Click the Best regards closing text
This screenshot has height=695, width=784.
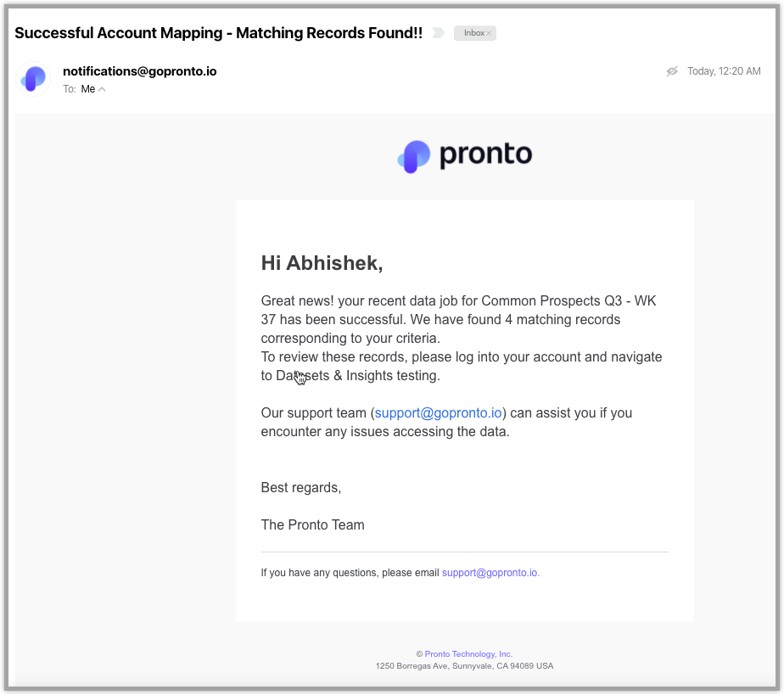click(x=301, y=487)
